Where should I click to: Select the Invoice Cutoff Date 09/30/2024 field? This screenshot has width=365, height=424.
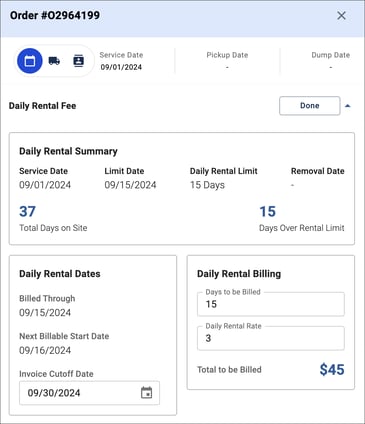point(89,393)
